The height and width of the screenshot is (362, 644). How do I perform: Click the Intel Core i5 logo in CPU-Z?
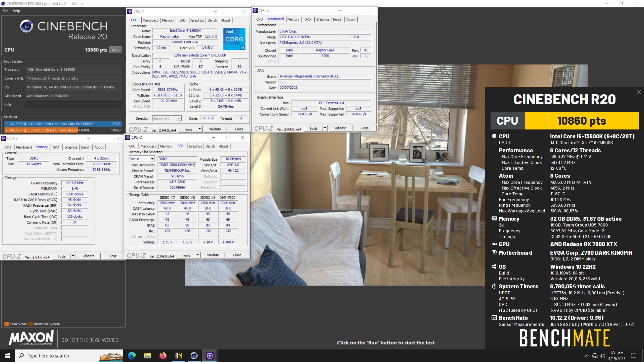234,39
